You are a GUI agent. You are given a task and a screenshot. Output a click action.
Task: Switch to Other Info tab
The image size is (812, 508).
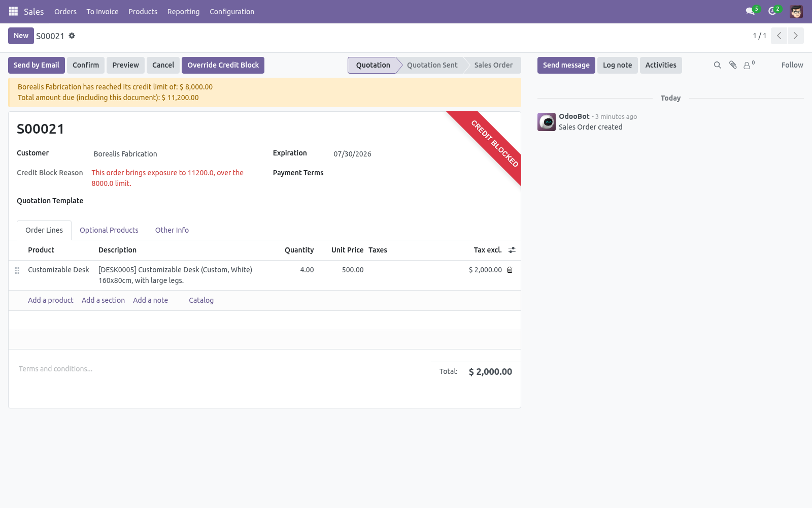pyautogui.click(x=172, y=230)
